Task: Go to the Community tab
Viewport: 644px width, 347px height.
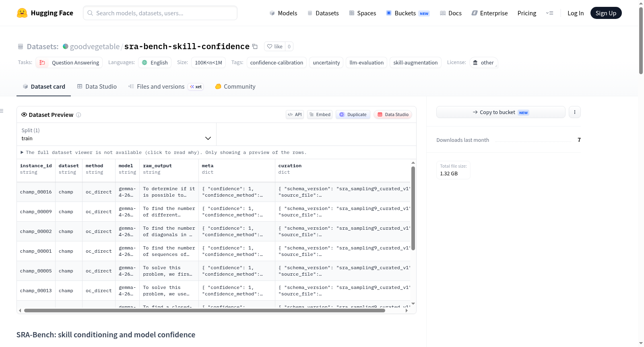Action: coord(235,86)
